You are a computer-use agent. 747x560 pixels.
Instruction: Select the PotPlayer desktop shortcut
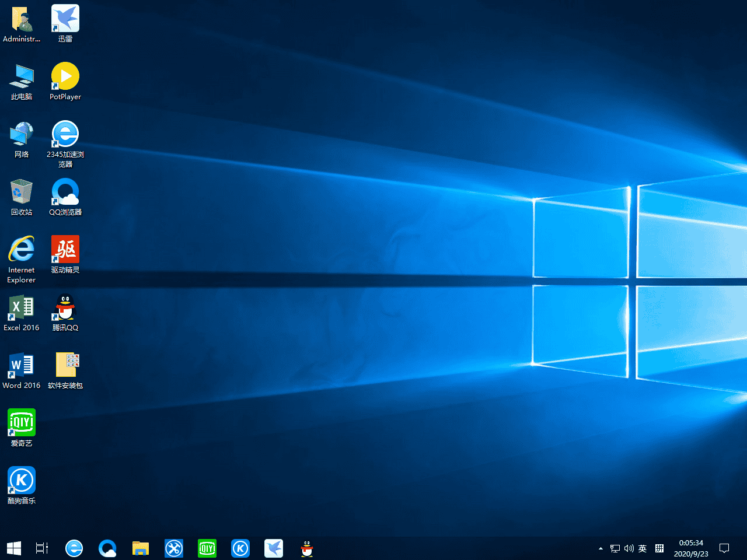click(x=65, y=82)
